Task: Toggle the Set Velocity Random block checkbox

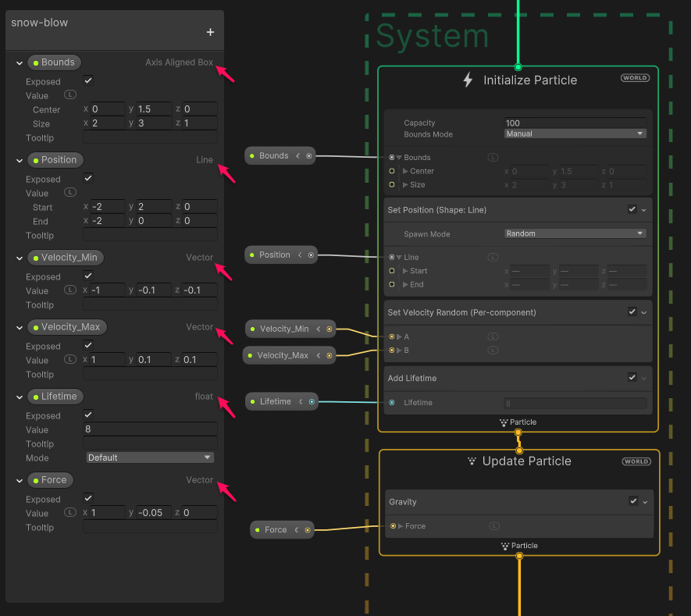Action: coord(632,312)
